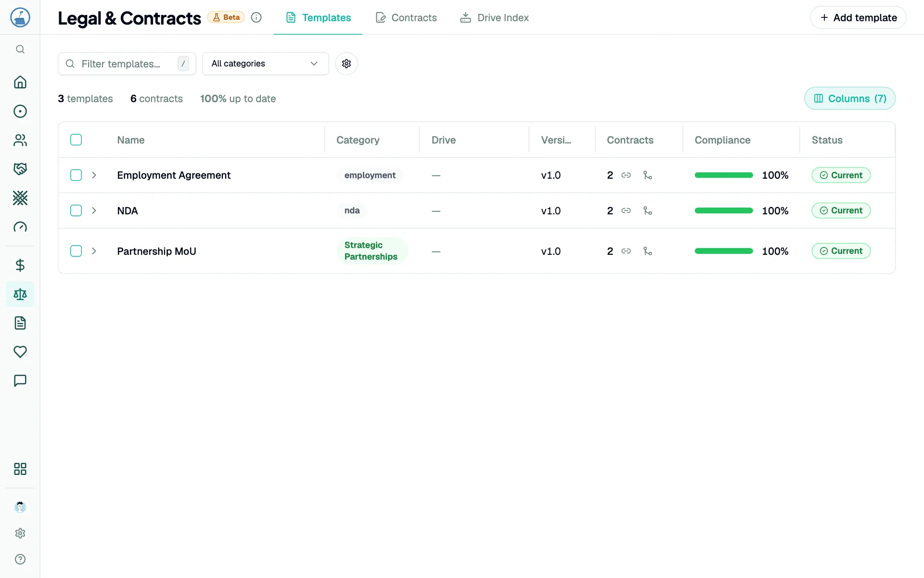Open the document sidebar icon

pos(20,323)
